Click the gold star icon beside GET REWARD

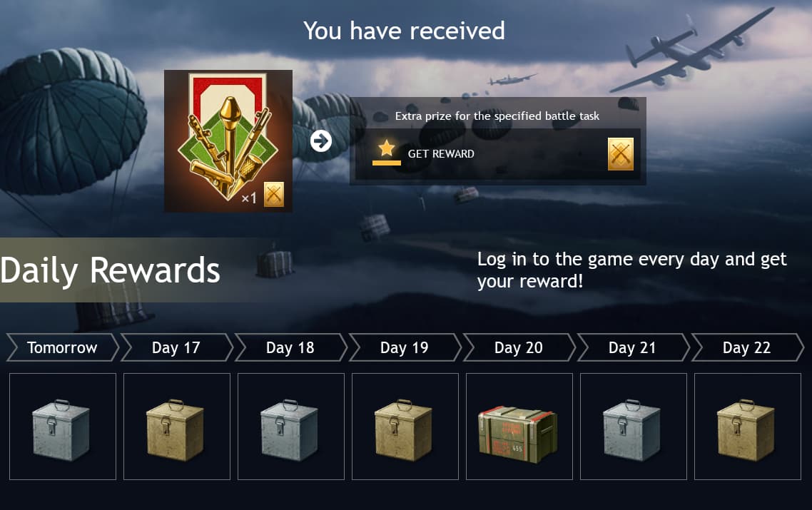(386, 148)
